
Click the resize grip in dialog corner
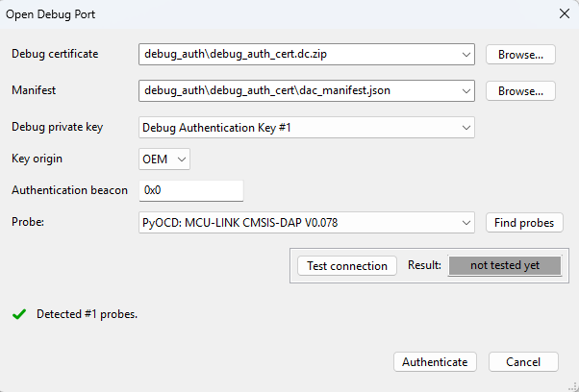click(x=572, y=385)
